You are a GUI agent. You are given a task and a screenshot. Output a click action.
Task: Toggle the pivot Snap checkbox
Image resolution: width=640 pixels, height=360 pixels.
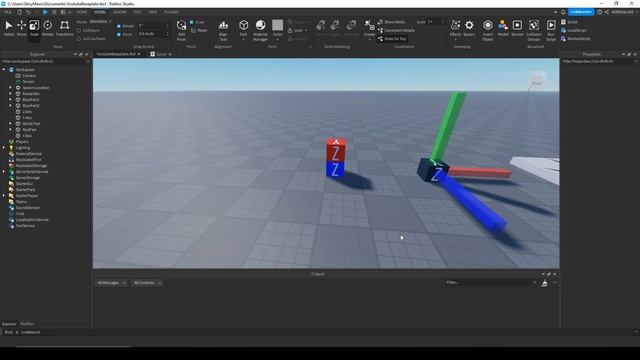tap(192, 22)
